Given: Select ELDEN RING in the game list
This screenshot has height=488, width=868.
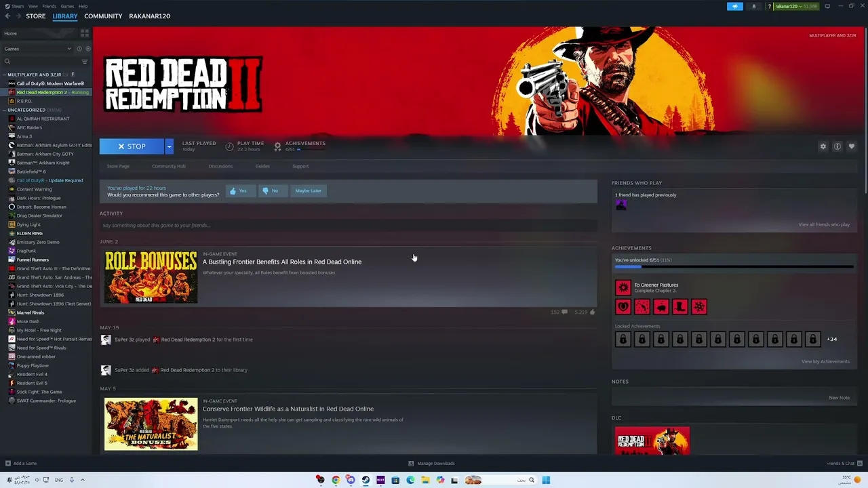Looking at the screenshot, I should coord(30,233).
